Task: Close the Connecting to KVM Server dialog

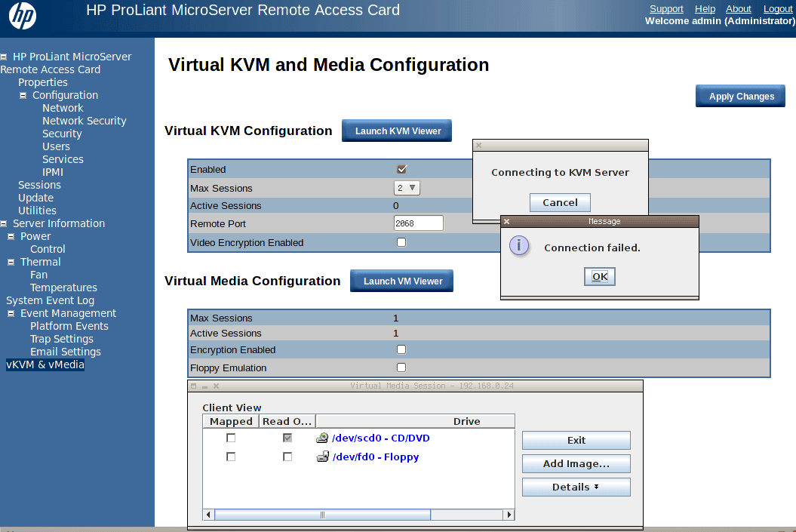Action: pos(478,145)
